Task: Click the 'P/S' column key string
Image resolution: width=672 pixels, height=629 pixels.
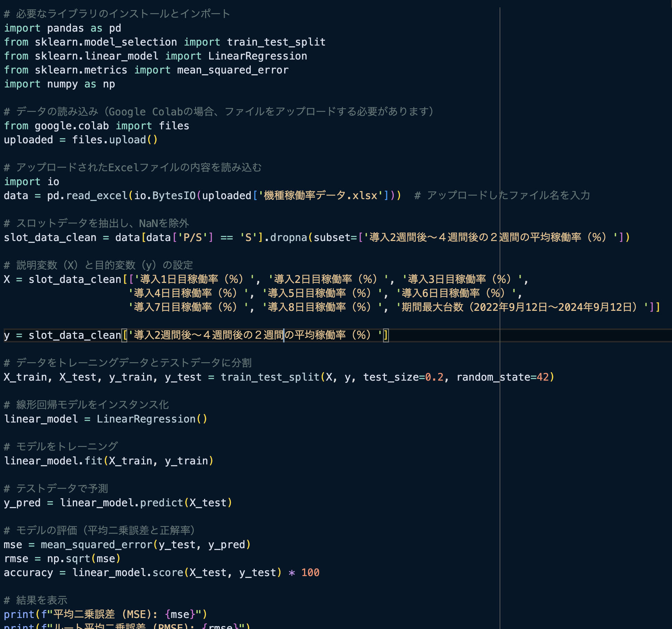Action: pyautogui.click(x=193, y=238)
